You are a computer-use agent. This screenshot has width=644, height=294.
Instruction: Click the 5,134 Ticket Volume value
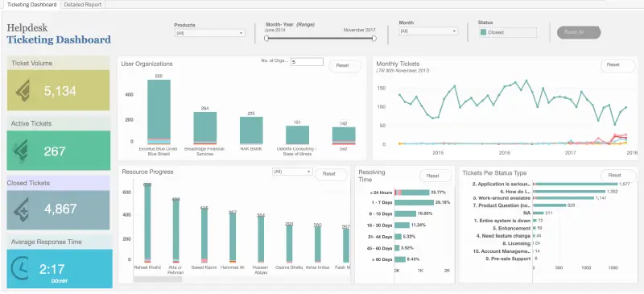[60, 91]
